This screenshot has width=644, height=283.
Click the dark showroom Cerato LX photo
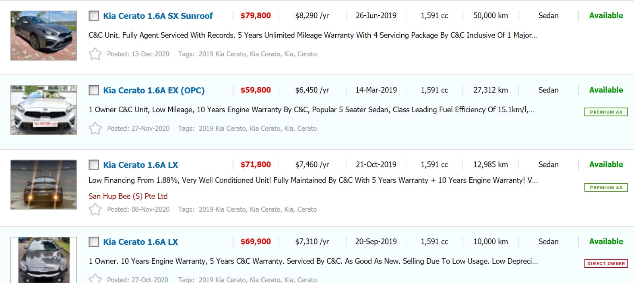(43, 185)
